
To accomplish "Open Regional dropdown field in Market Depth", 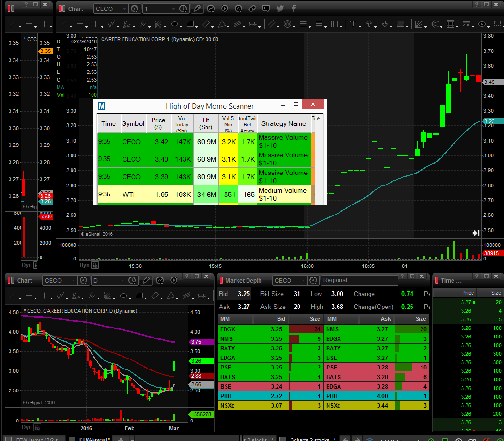I will point(360,280).
